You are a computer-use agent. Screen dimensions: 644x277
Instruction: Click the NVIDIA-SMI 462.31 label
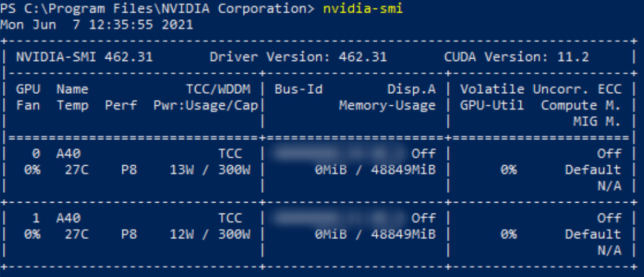click(84, 57)
